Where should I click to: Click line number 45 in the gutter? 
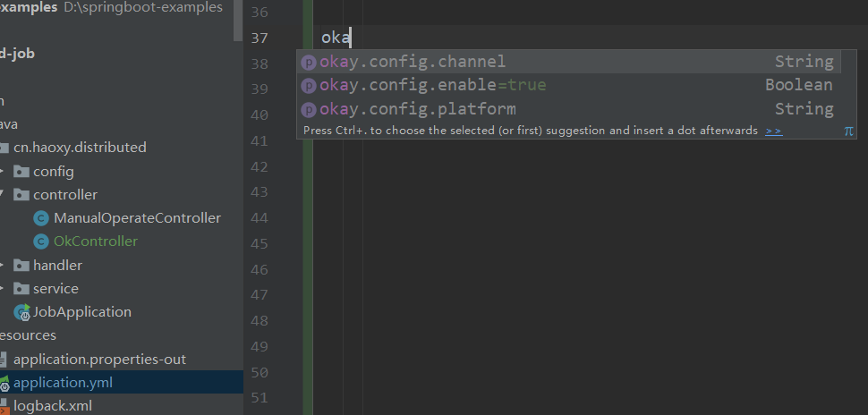coord(258,244)
